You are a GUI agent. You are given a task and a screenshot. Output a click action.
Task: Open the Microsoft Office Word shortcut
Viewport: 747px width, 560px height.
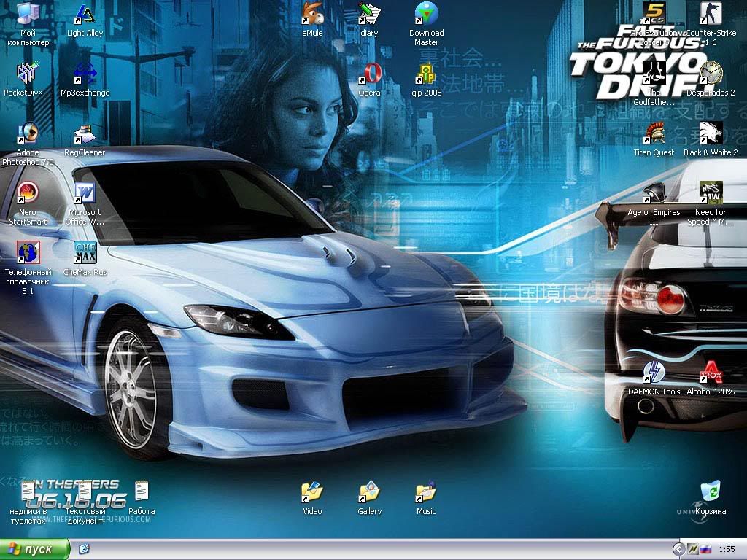pyautogui.click(x=85, y=192)
